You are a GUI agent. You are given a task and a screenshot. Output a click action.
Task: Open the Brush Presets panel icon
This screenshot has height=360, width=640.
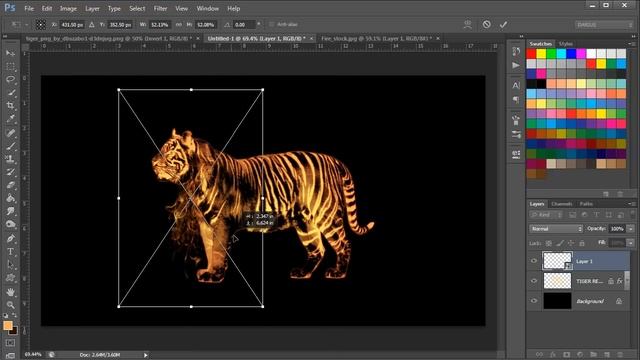(x=516, y=134)
